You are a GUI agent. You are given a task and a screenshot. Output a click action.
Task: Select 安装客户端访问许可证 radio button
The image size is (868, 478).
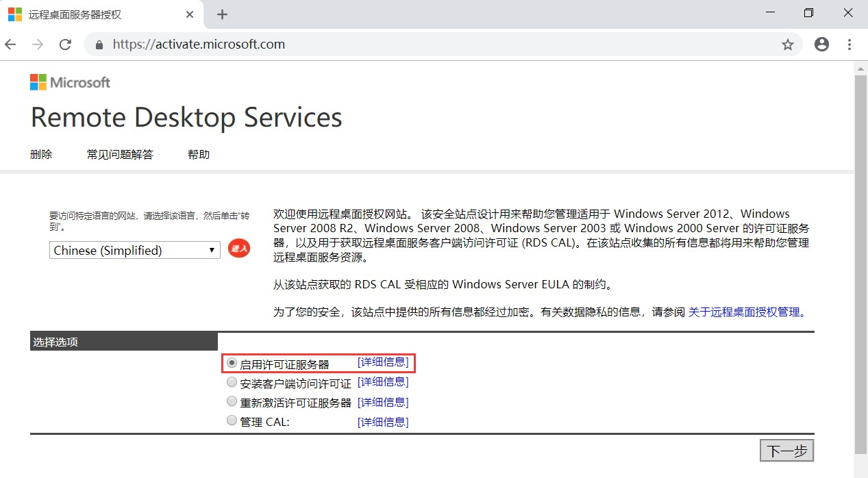(x=232, y=382)
